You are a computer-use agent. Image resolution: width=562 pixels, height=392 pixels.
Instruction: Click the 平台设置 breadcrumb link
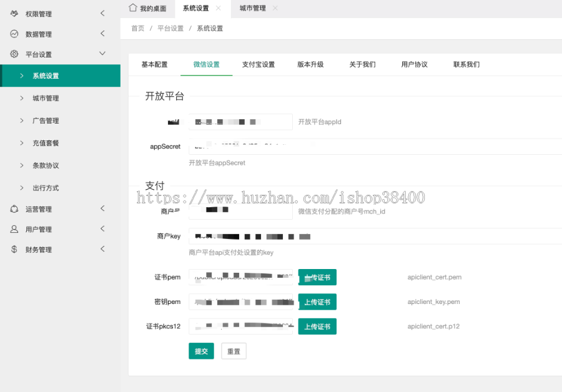[x=170, y=28]
